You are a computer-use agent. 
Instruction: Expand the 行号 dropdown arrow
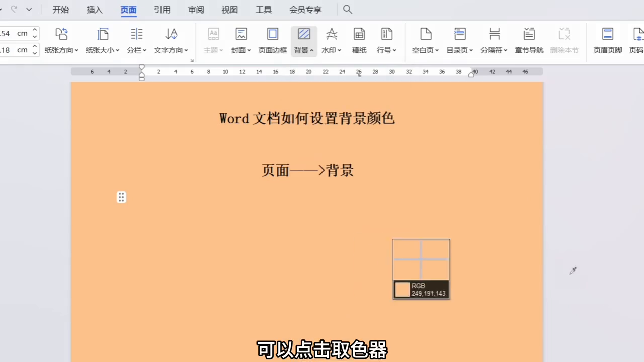click(x=394, y=50)
